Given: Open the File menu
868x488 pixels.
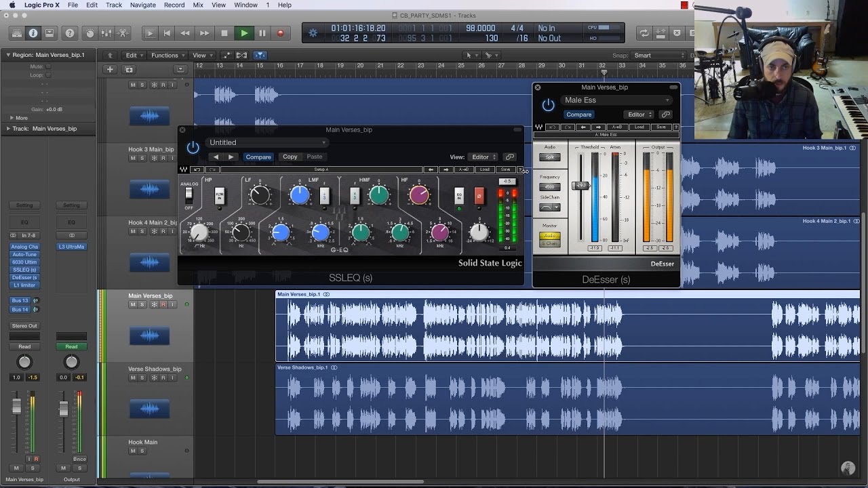Looking at the screenshot, I should point(73,5).
